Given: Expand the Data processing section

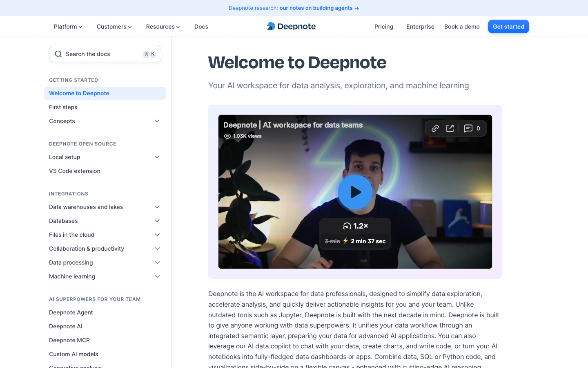Looking at the screenshot, I should [157, 263].
